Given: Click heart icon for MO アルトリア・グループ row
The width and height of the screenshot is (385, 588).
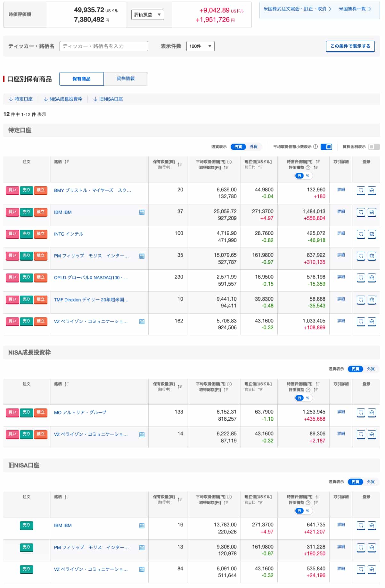Looking at the screenshot, I should point(361,413).
